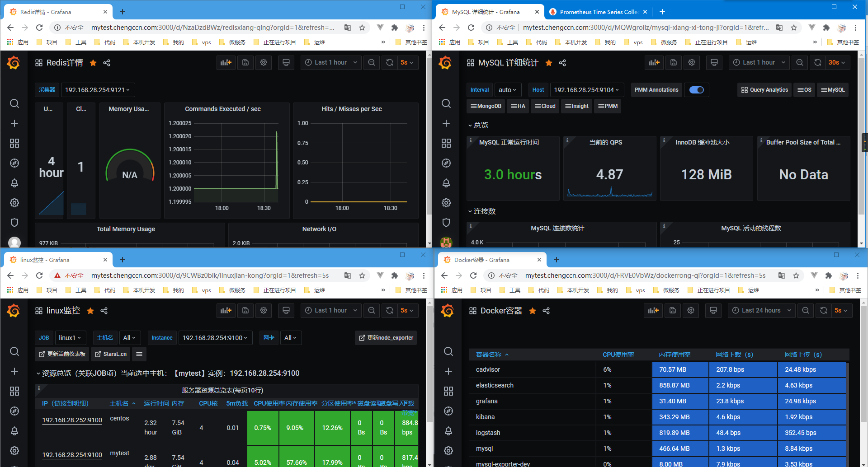Open 30s refresh interval dropdown in MySQL dashboard
Screen dimensions: 868x467
click(837, 63)
